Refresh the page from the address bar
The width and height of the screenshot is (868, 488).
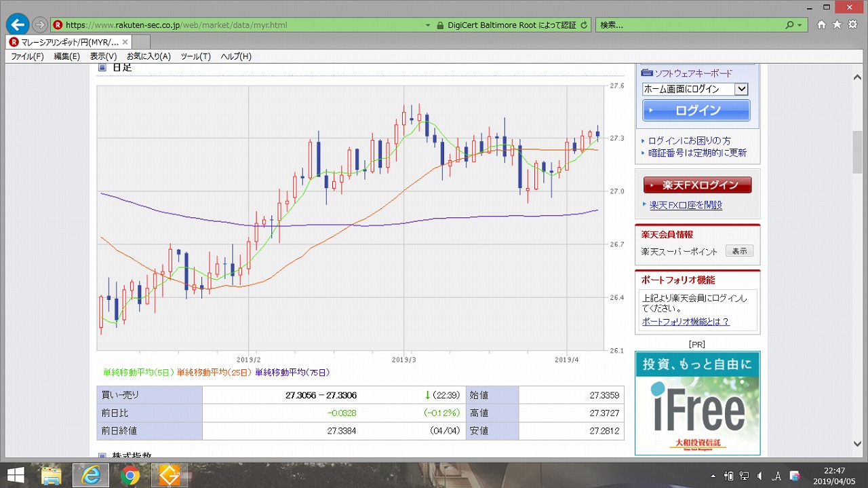[x=584, y=25]
